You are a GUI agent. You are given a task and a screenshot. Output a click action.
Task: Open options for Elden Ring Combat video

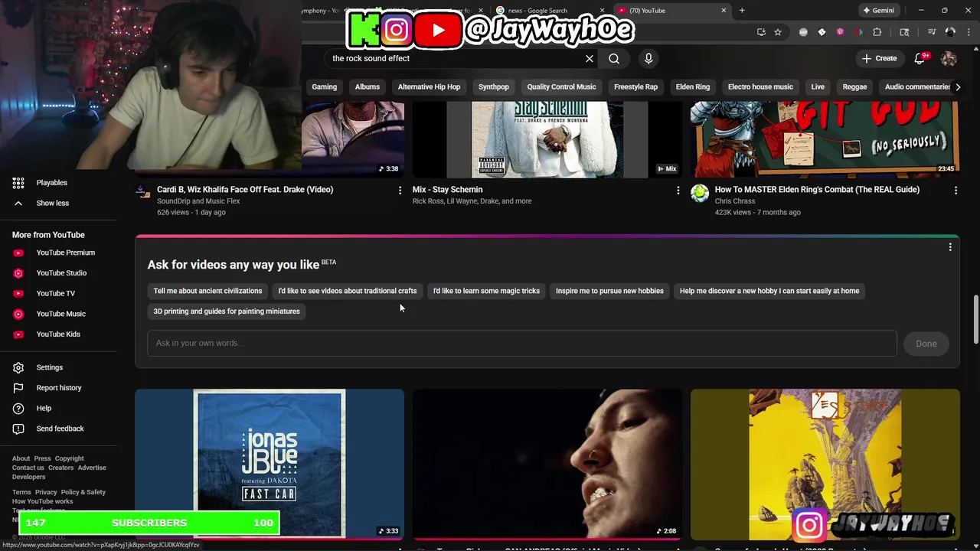tap(955, 190)
